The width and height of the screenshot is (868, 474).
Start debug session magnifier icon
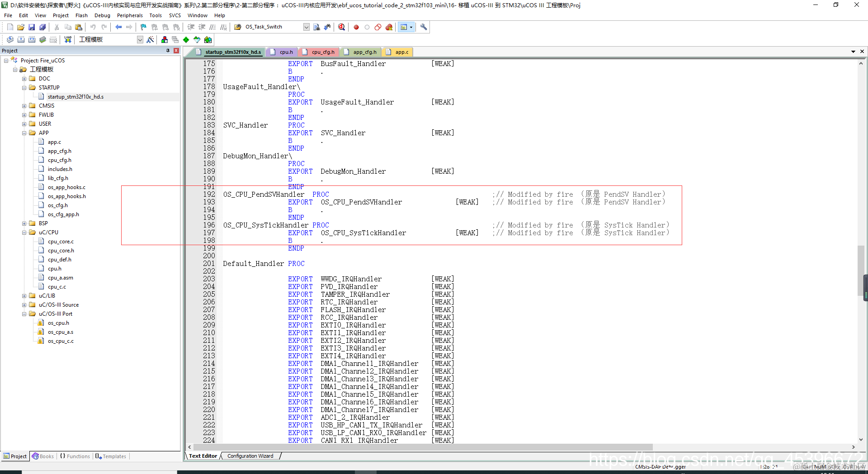pos(342,27)
